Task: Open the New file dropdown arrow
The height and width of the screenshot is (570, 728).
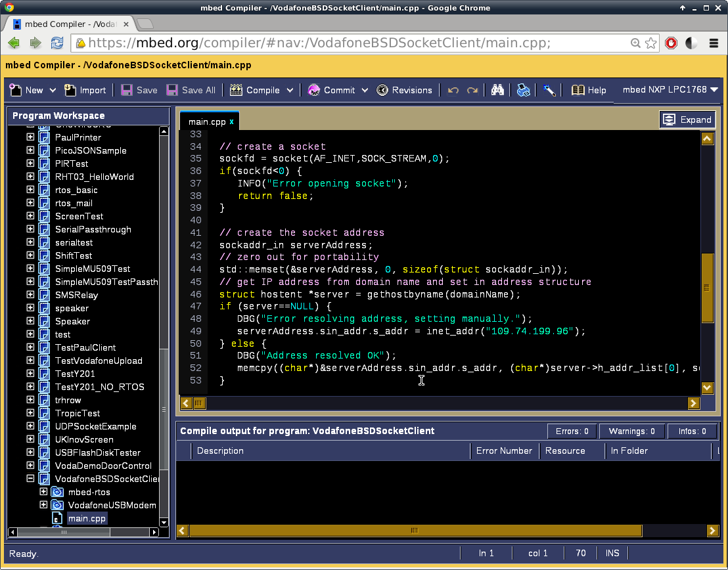Action: (53, 90)
